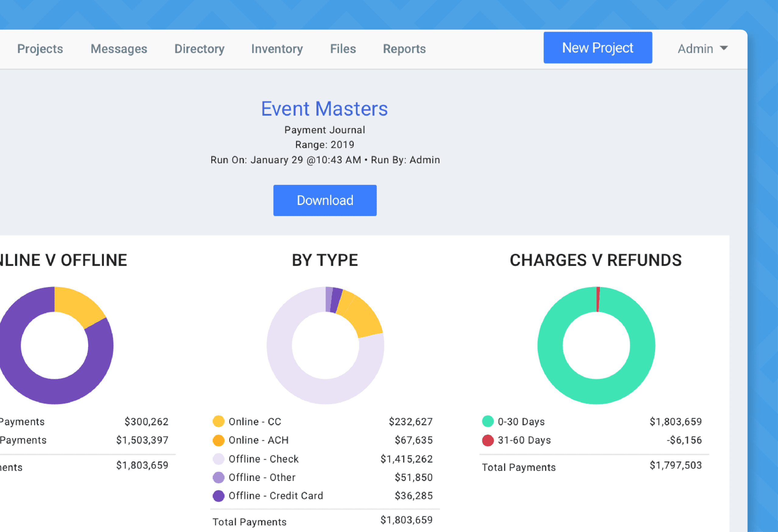Click the $67,635 amount
The image size is (778, 532).
[414, 440]
